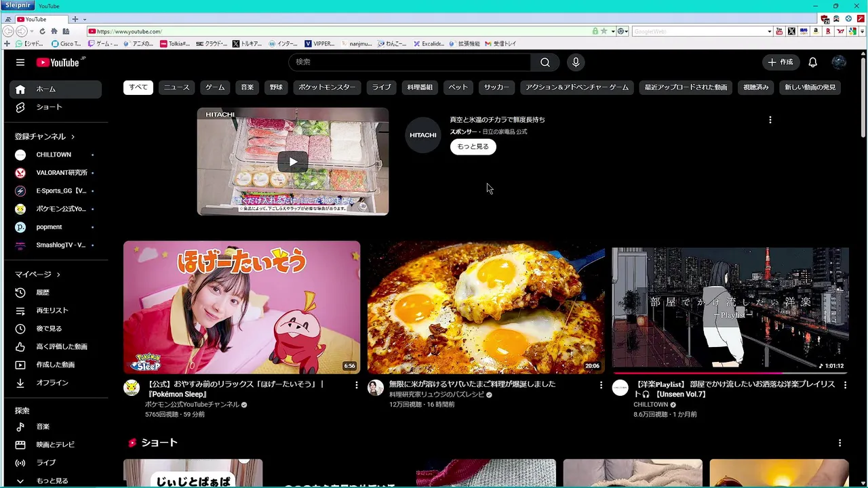Viewport: 868px width, 488px height.
Task: Open offline downloads (オフライン)
Action: [56, 383]
